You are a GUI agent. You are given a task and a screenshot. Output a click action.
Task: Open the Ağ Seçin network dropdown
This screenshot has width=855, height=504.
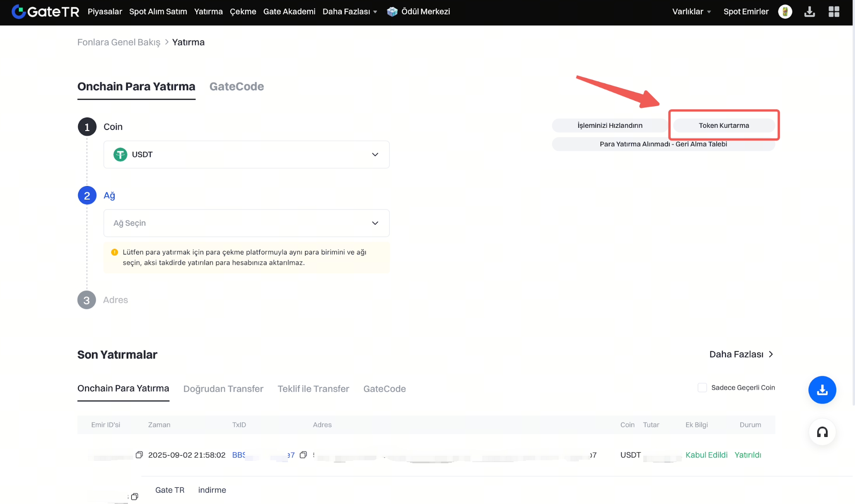point(246,223)
